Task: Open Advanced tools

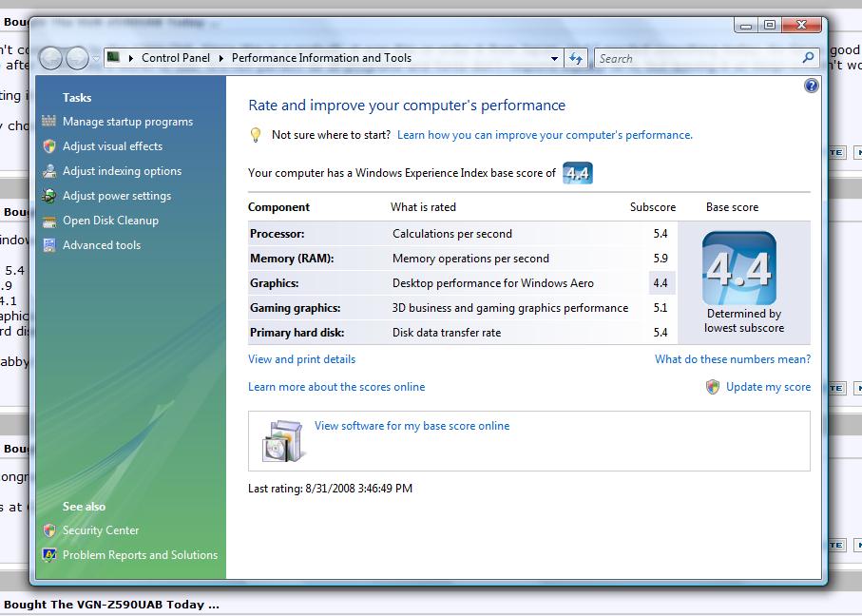Action: (x=102, y=245)
